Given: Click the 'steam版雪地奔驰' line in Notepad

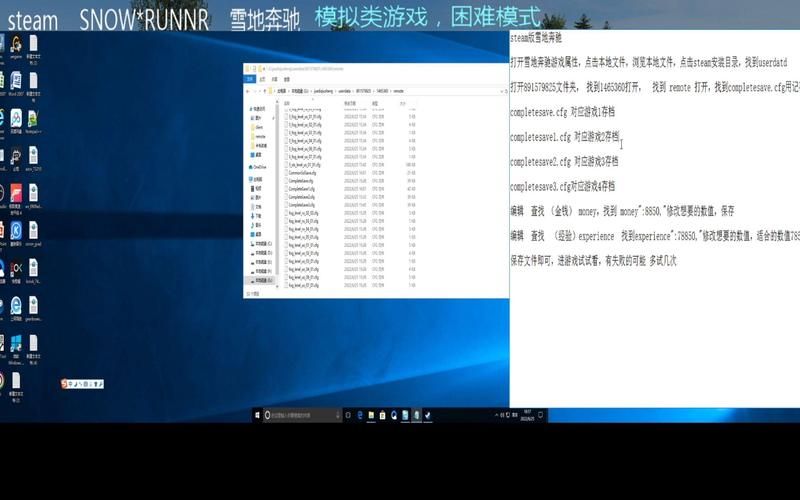Looking at the screenshot, I should (536, 38).
